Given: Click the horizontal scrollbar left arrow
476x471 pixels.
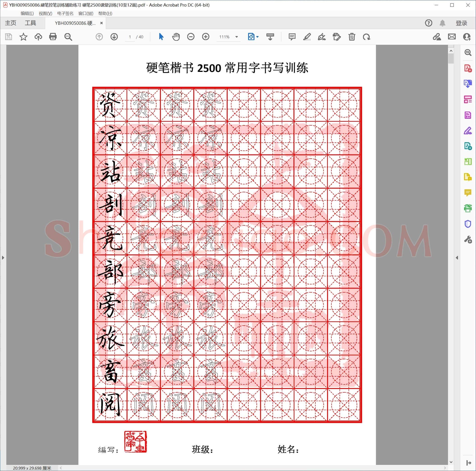Looking at the screenshot, I should point(61,468).
